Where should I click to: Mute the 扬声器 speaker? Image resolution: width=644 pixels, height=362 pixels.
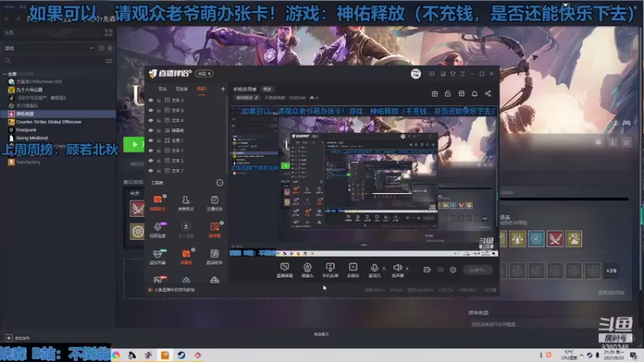[397, 270]
